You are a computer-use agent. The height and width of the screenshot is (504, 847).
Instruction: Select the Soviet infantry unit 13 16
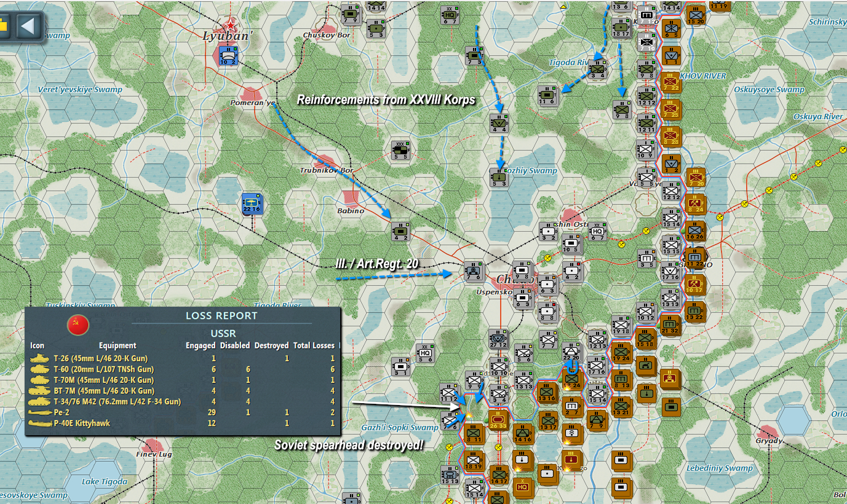pos(547,393)
